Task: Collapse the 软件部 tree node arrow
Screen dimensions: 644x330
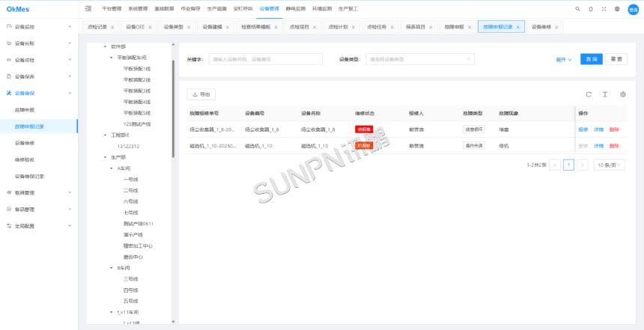Action: click(105, 47)
